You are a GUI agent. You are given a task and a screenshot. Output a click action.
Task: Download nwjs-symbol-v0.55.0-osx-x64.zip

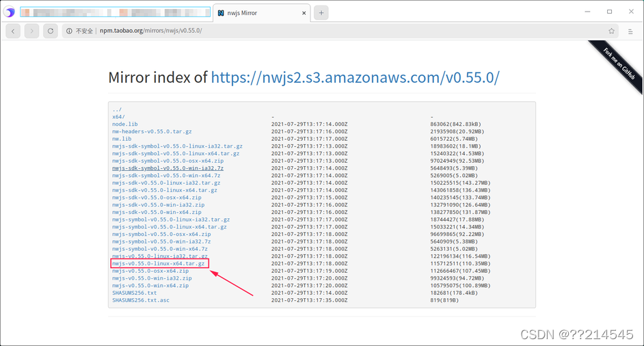tap(161, 235)
